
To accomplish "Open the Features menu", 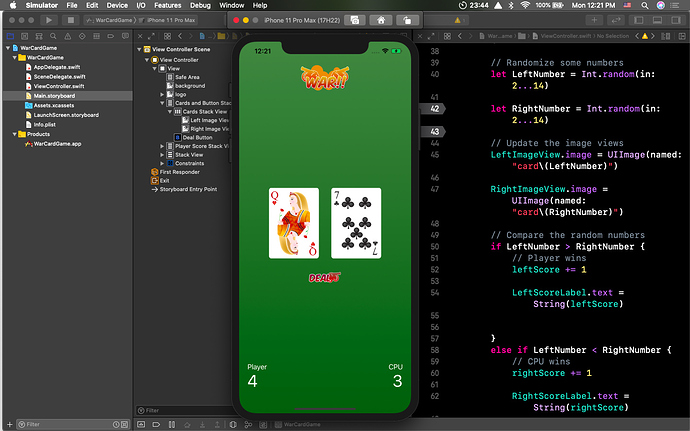I will (168, 5).
